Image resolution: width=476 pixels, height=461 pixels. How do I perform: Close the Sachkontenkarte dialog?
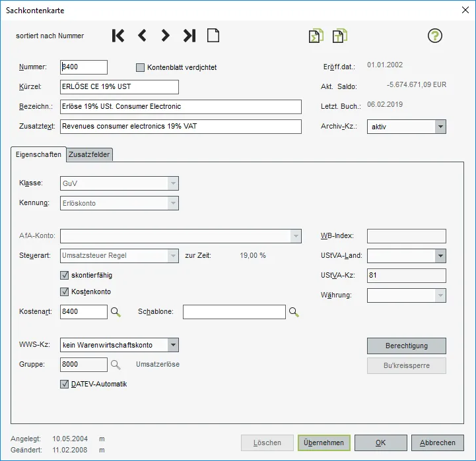click(465, 10)
